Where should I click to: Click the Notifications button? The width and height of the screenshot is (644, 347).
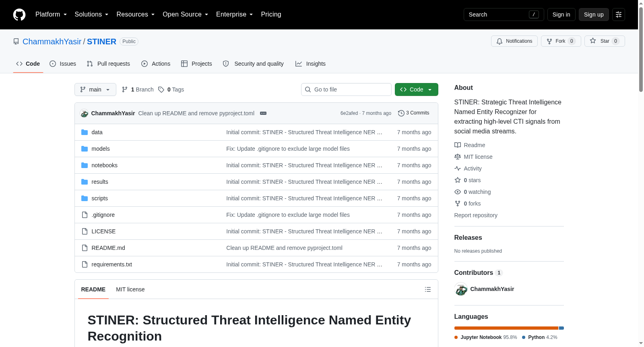(x=514, y=41)
